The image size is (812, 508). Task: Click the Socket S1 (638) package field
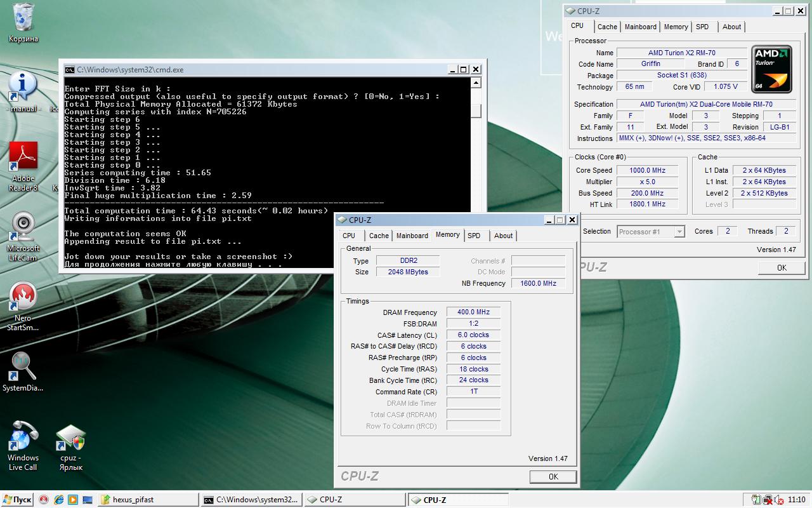(682, 75)
